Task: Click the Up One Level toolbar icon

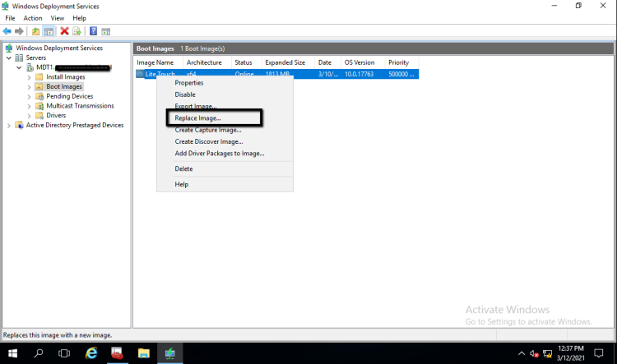Action: pos(35,31)
